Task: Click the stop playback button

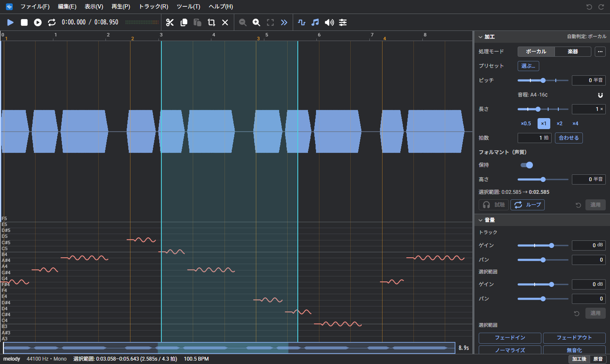Action: [x=24, y=22]
